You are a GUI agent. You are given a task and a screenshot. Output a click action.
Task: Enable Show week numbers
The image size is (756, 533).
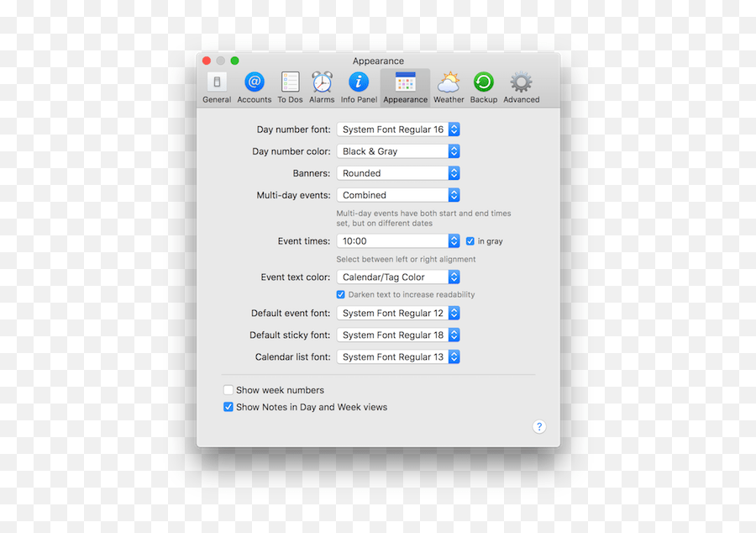coord(228,389)
